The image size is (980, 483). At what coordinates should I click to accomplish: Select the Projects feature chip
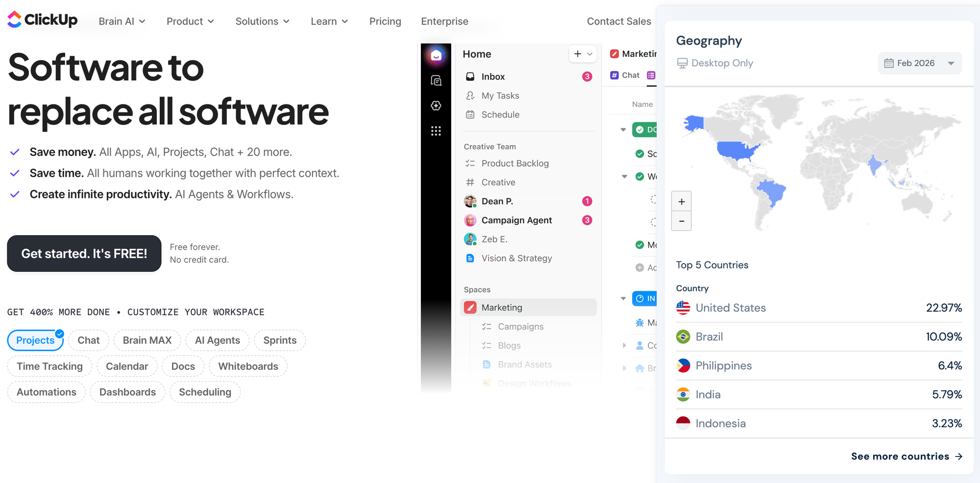tap(35, 340)
